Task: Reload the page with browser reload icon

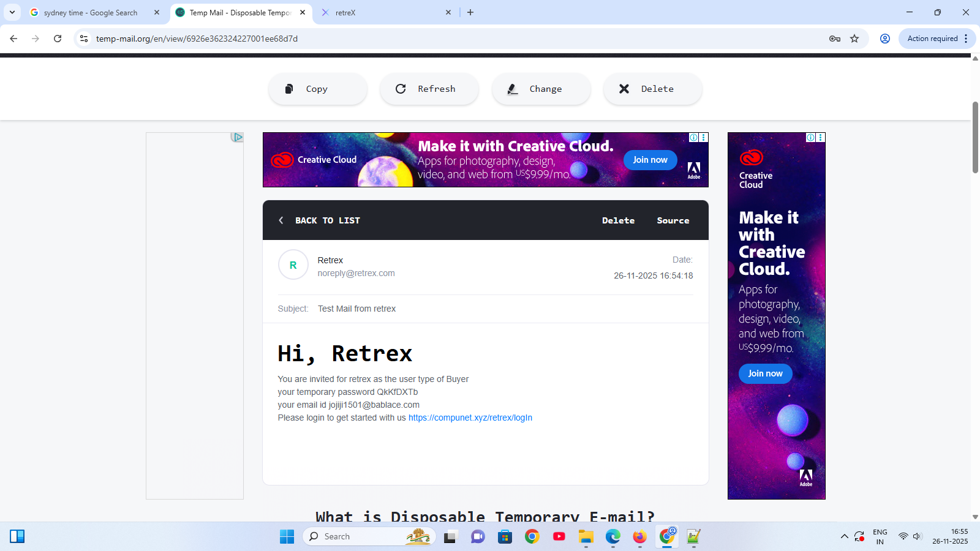Action: [58, 39]
